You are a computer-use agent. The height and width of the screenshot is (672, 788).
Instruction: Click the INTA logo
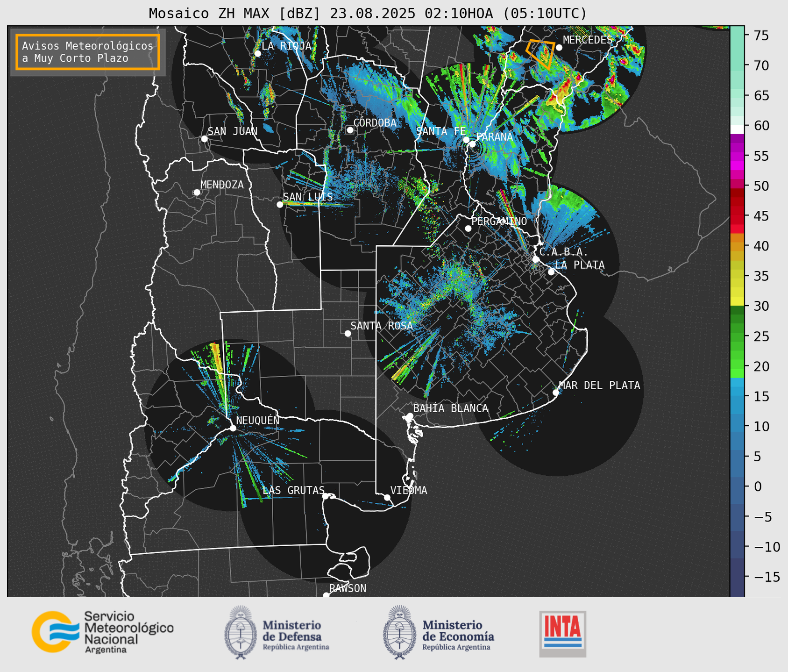click(563, 634)
